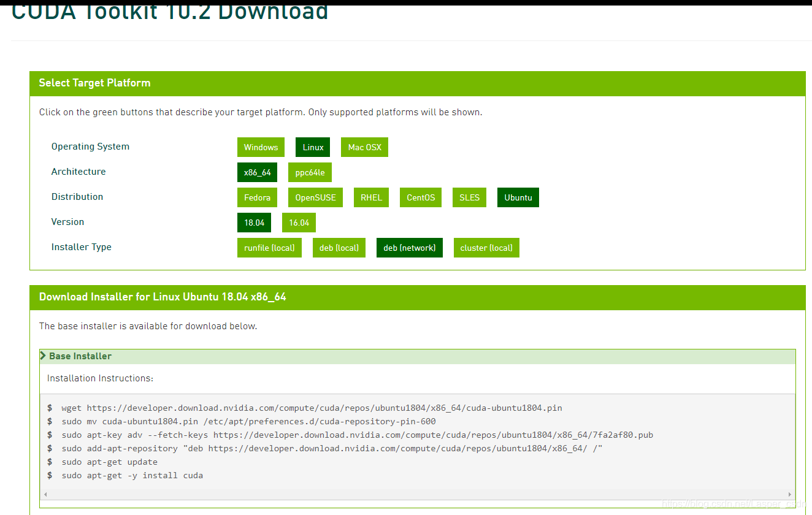Click the code box left scroll arrow

pos(46,494)
